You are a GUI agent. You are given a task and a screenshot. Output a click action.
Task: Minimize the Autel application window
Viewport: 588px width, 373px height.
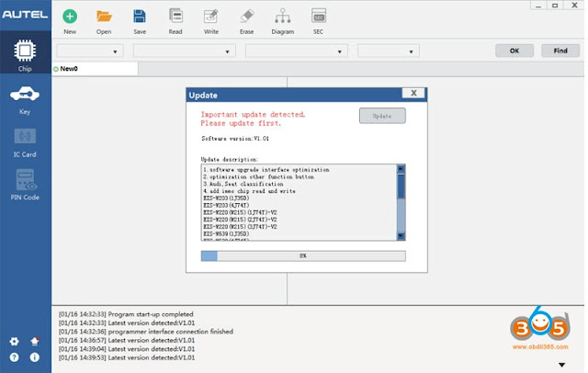538,6
